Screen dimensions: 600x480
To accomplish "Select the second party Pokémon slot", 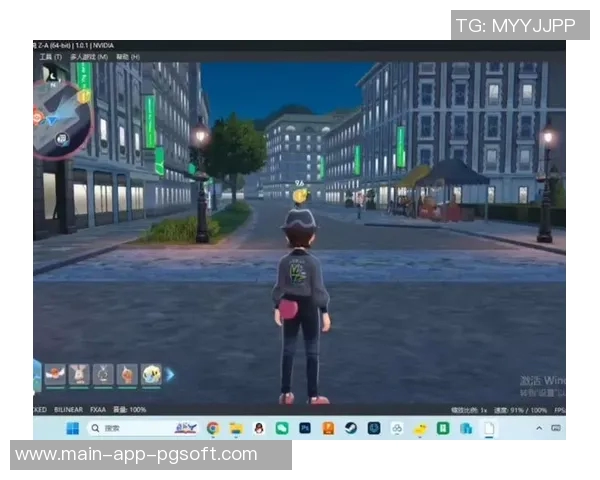I will 80,375.
